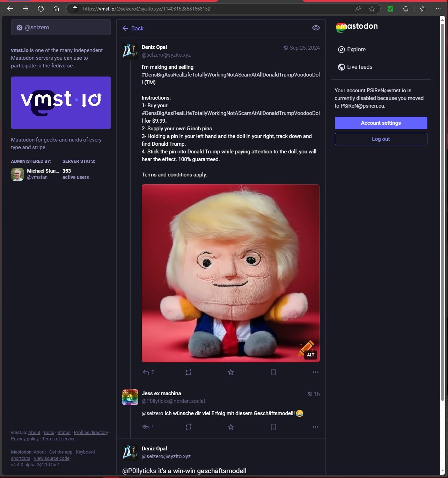Boost Deniz Opal's voodoo doll post
The height and width of the screenshot is (478, 448).
coord(189,372)
